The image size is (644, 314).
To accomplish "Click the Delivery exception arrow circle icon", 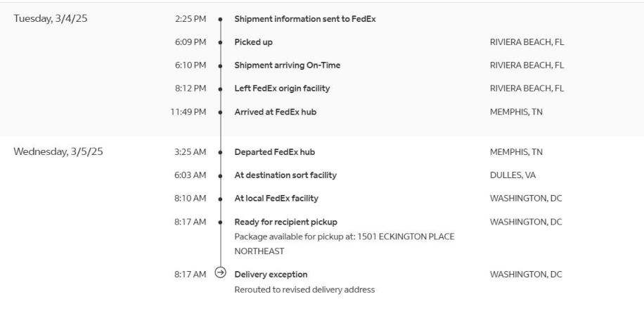I will pos(221,274).
